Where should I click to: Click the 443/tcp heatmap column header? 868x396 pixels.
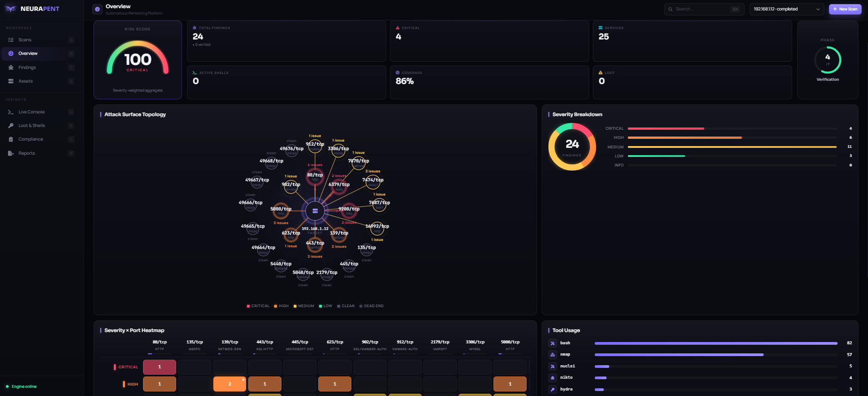pos(265,345)
